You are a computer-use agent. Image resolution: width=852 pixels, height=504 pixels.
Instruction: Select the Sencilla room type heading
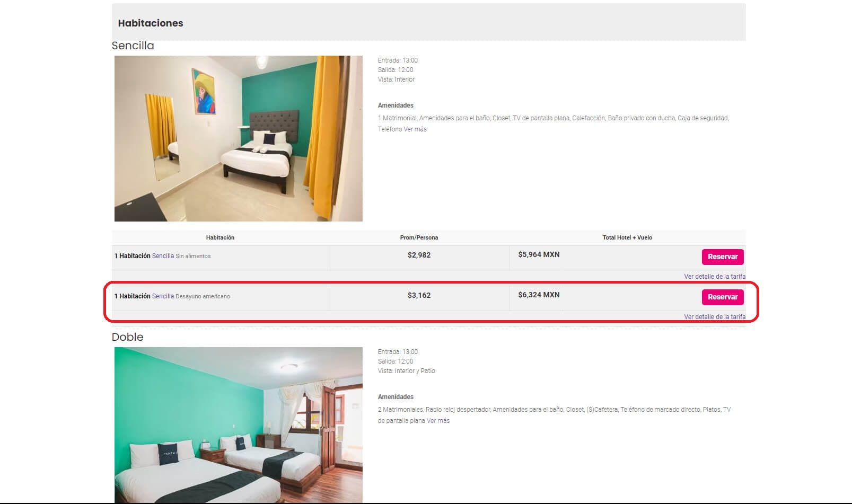pos(133,46)
